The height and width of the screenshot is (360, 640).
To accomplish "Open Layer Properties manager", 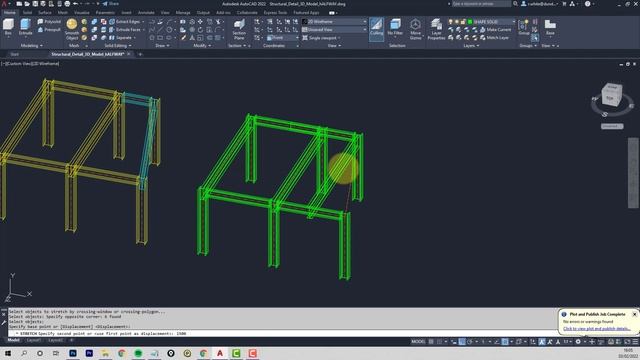I will tap(436, 29).
